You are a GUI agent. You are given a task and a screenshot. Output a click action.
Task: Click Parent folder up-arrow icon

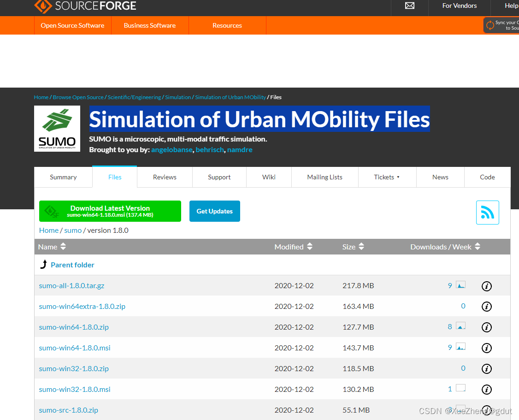coord(43,265)
